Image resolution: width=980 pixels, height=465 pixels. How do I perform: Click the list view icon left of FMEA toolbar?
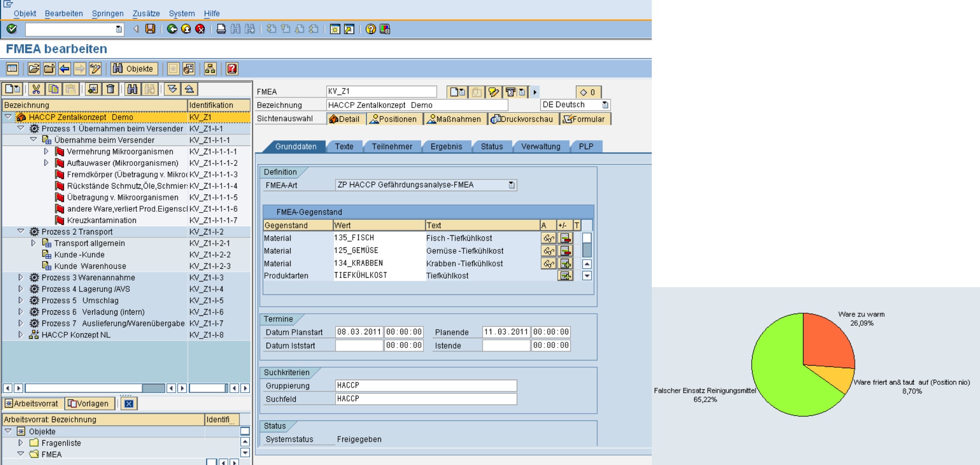12,69
